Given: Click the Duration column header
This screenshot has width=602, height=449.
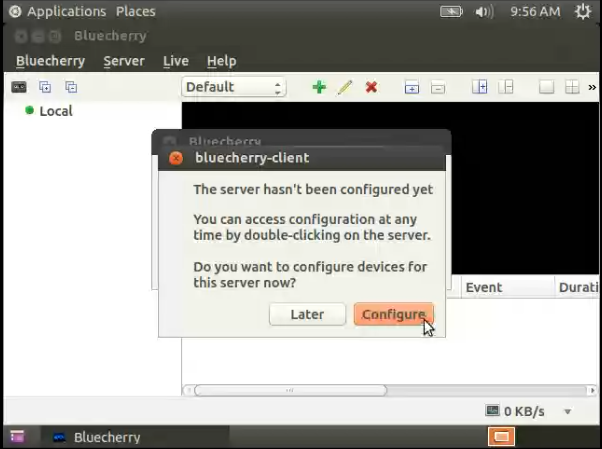Looking at the screenshot, I should pyautogui.click(x=577, y=287).
